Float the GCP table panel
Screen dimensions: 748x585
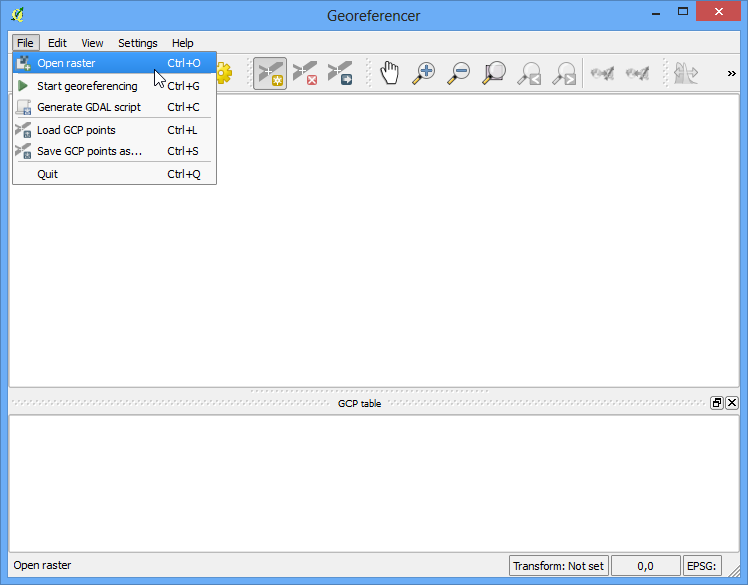coord(717,403)
